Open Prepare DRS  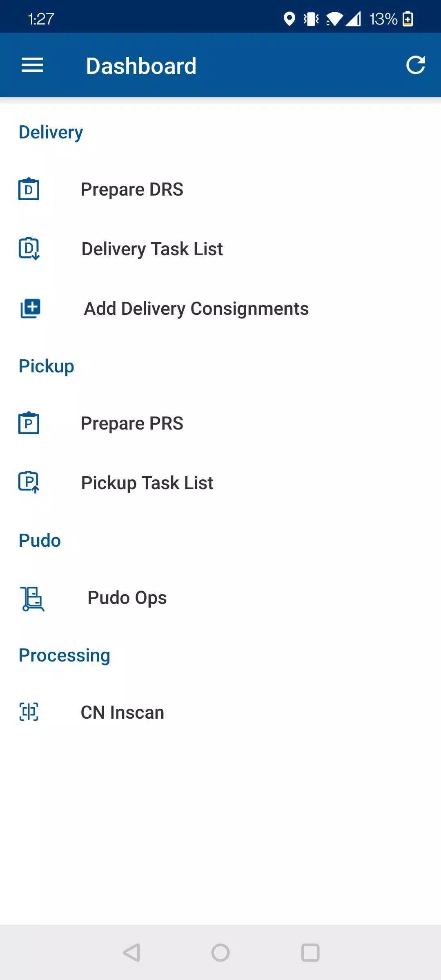pyautogui.click(x=132, y=189)
